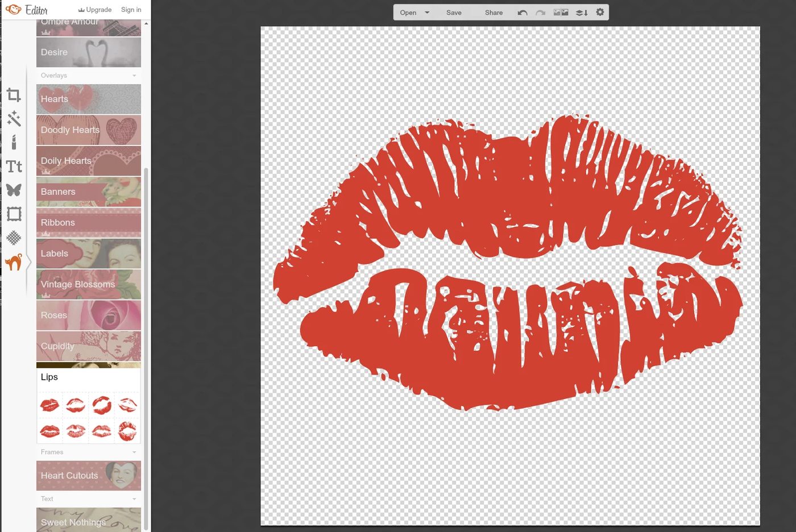Image resolution: width=796 pixels, height=532 pixels.
Task: Add the tilted lips overlay, third in top row
Action: click(x=102, y=405)
